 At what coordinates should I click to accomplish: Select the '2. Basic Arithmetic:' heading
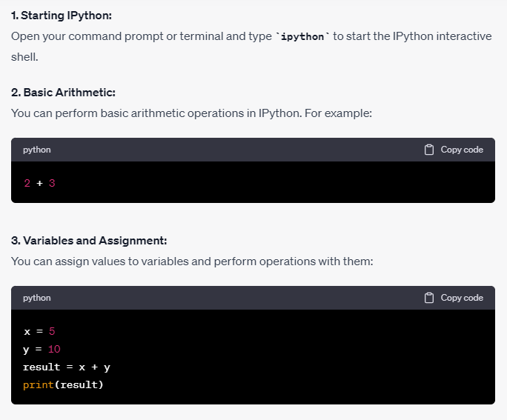point(64,93)
